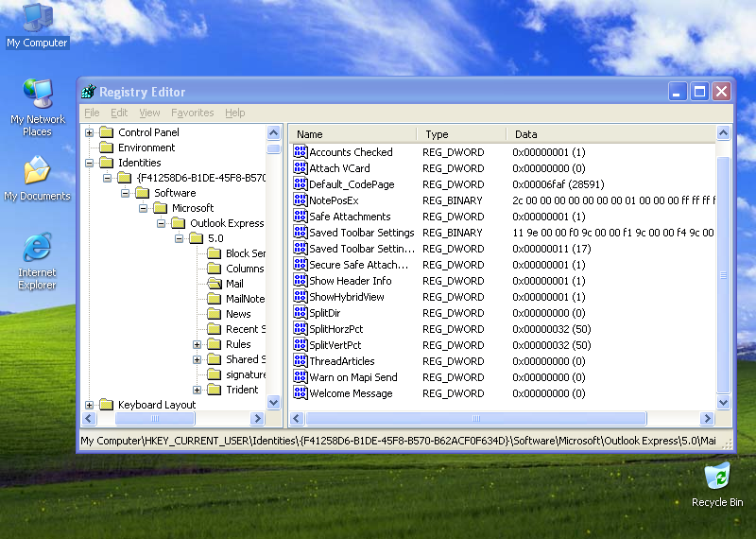Collapse the Identities key
This screenshot has height=539, width=756.
pos(89,163)
